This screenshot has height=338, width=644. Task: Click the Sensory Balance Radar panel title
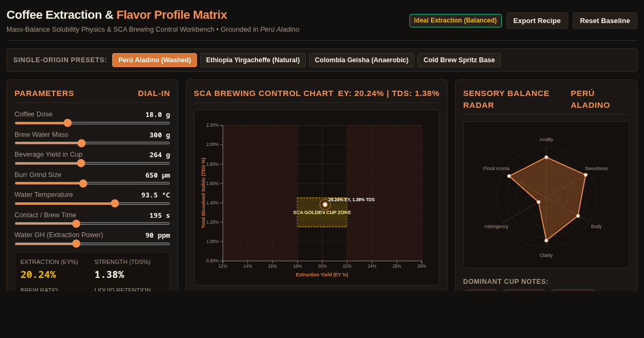(x=506, y=99)
